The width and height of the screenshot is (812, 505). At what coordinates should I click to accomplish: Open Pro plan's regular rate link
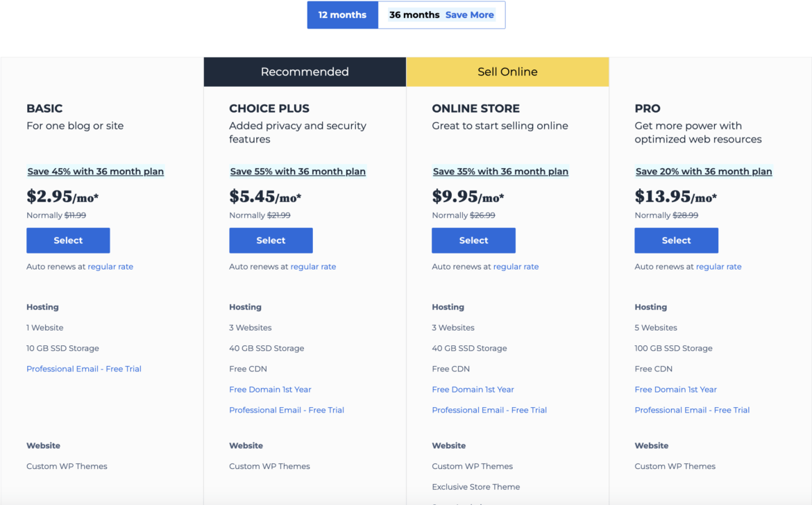pos(718,267)
